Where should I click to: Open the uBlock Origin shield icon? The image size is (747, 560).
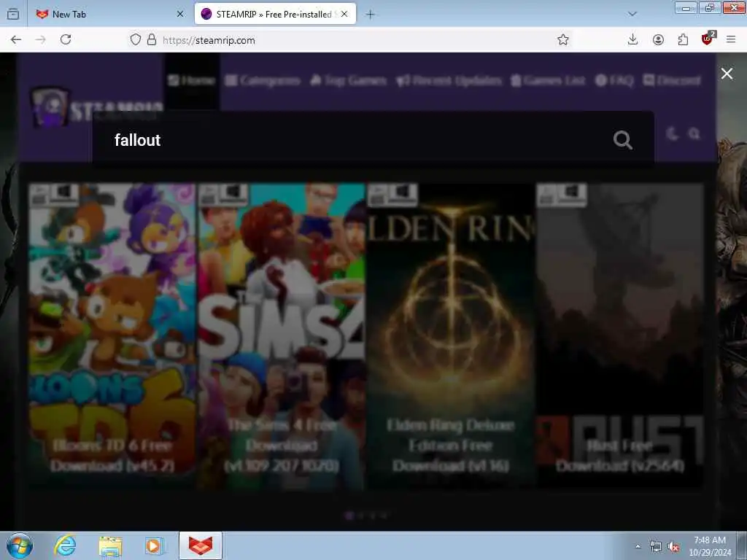708,39
